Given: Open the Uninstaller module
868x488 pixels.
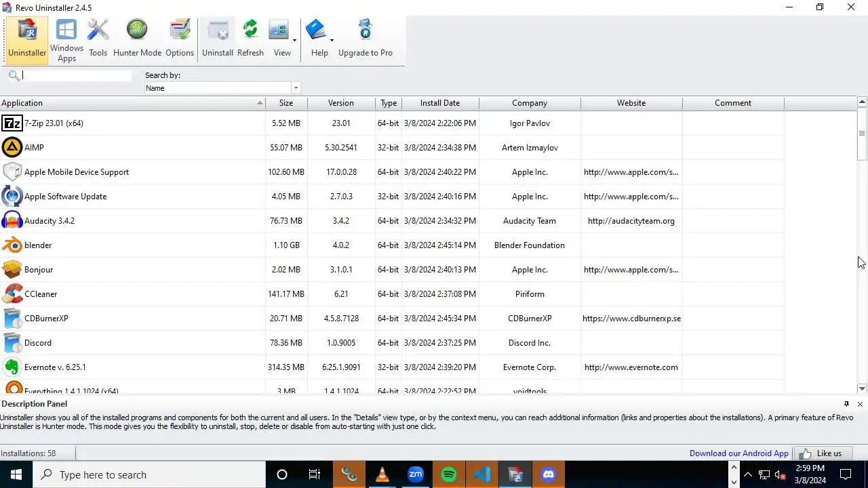Looking at the screenshot, I should click(x=27, y=40).
